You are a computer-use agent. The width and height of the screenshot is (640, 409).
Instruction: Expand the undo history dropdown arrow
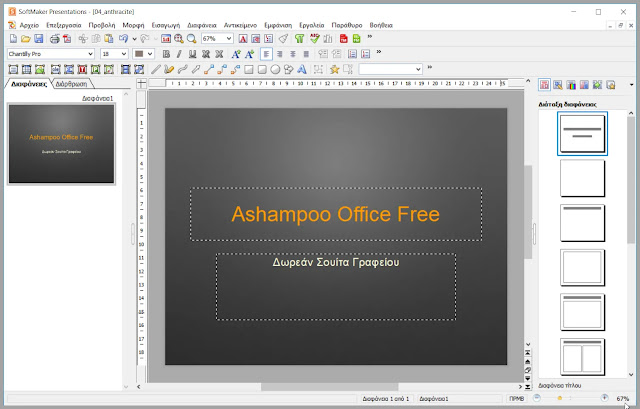(x=134, y=39)
